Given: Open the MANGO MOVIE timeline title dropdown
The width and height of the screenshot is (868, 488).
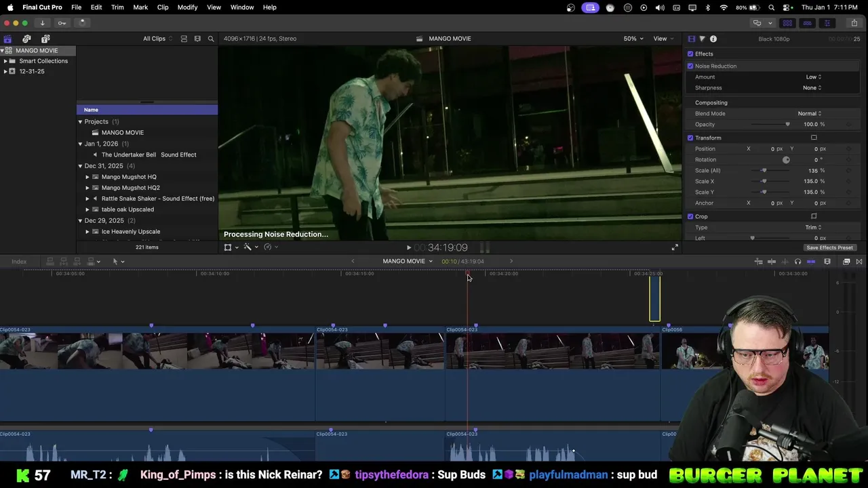Looking at the screenshot, I should coord(407,262).
